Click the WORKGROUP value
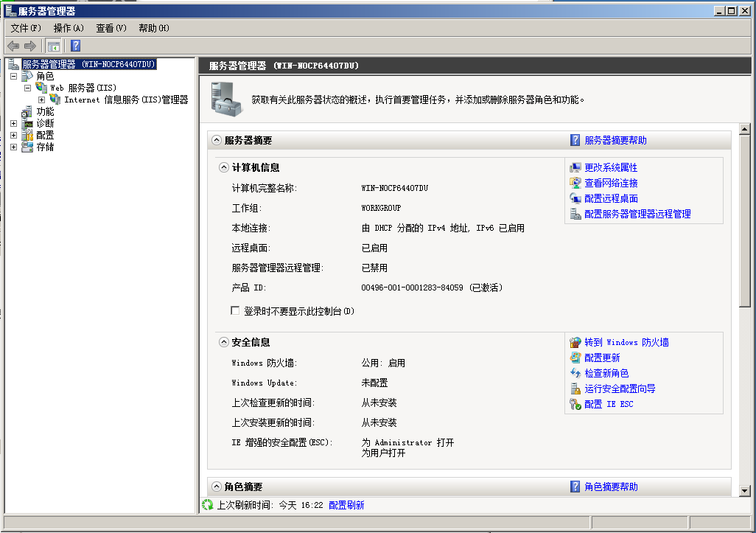This screenshot has height=533, width=756. (381, 208)
